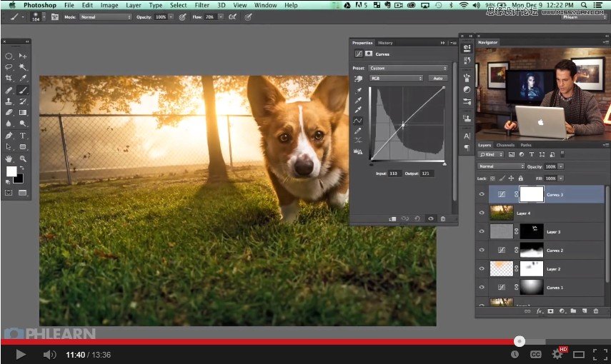Click the Auto button in Curves

click(x=437, y=79)
